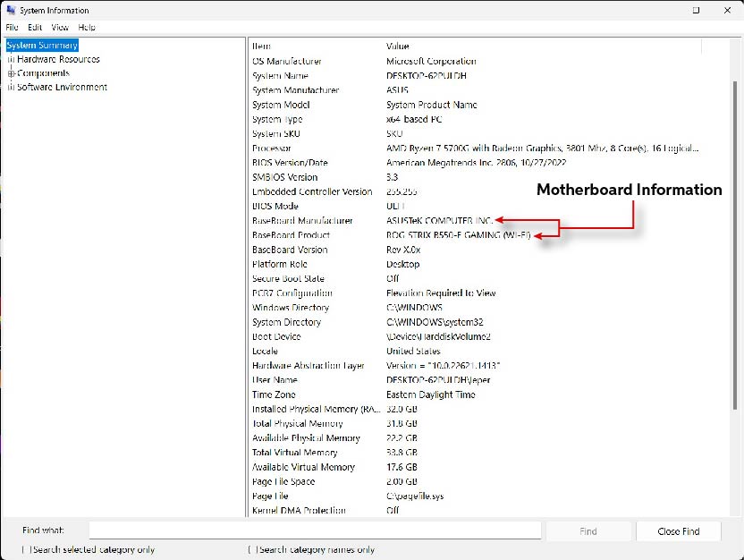Select the BaseBoard Manufacturer row
The height and width of the screenshot is (560, 744).
pyautogui.click(x=475, y=221)
